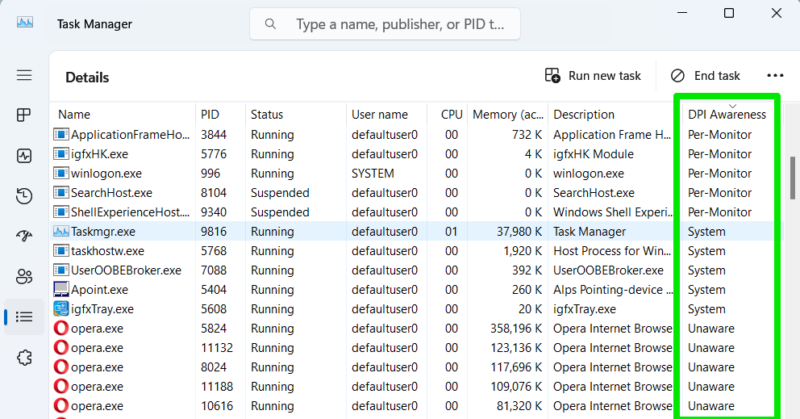Click PID 3844 cell
Image resolution: width=800 pixels, height=419 pixels.
point(213,135)
